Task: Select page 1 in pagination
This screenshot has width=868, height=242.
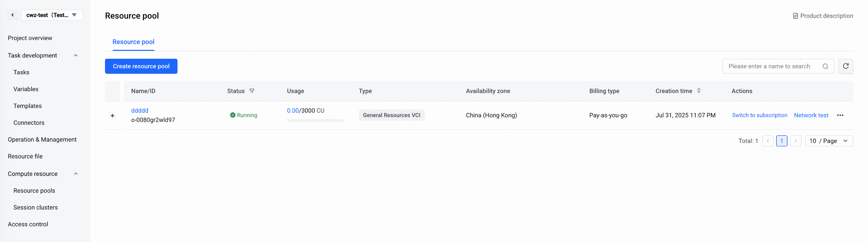Action: click(x=782, y=141)
